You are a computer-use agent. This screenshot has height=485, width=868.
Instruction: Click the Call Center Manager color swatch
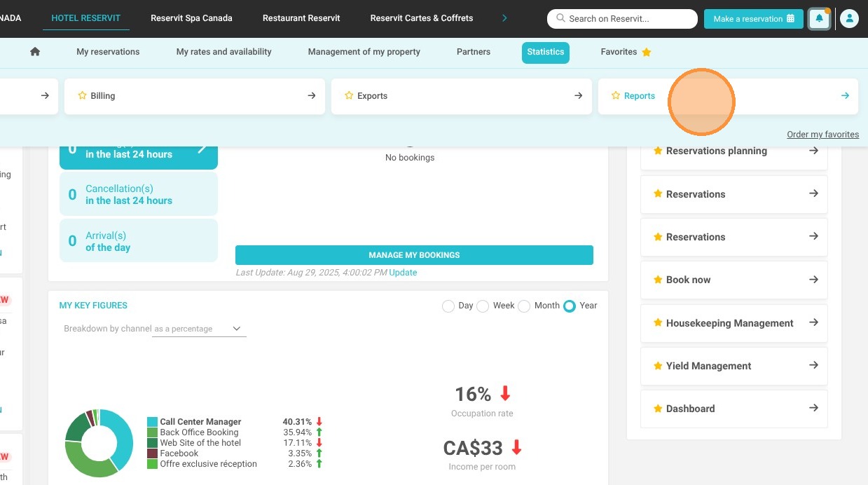pos(152,422)
